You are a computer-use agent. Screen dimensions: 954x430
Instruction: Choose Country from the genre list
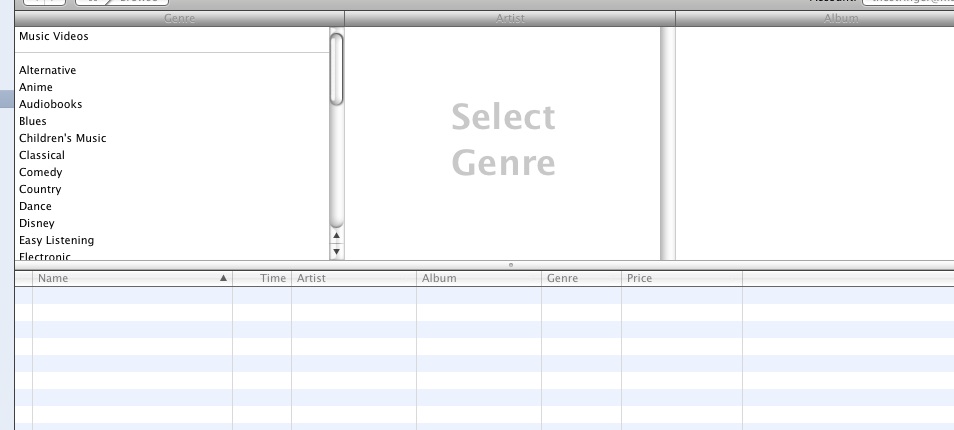pos(40,190)
